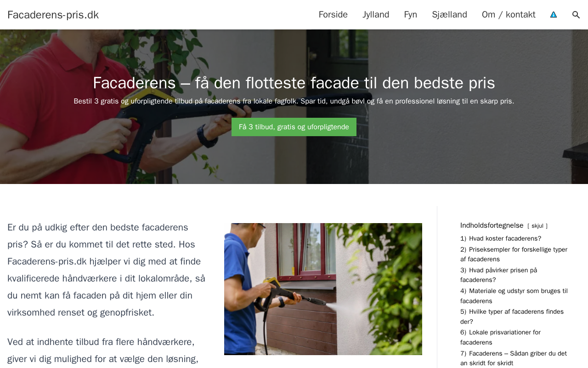
Task: Open the Forside menu item
Action: tap(333, 15)
